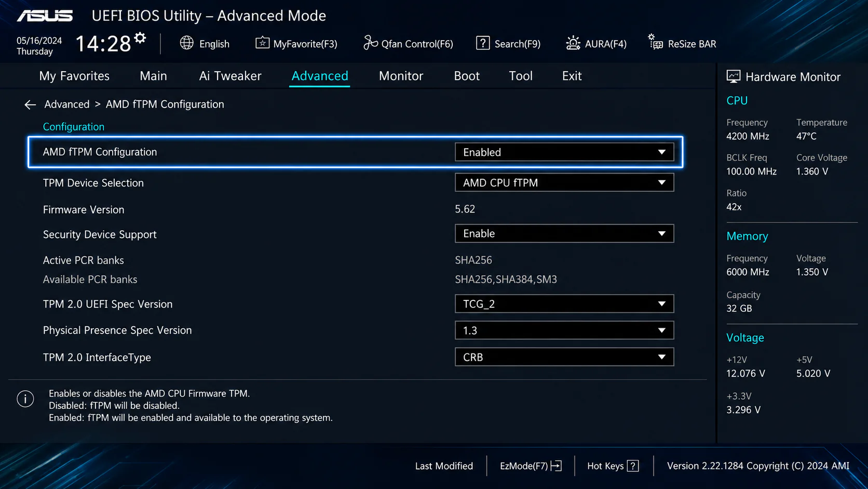Click CPU frequency 4200 MHz value
The width and height of the screenshot is (868, 489).
[x=748, y=136]
